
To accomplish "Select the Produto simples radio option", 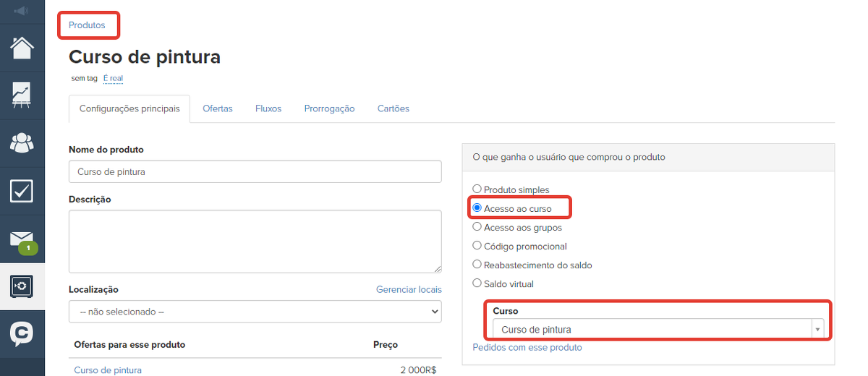I will tap(477, 189).
